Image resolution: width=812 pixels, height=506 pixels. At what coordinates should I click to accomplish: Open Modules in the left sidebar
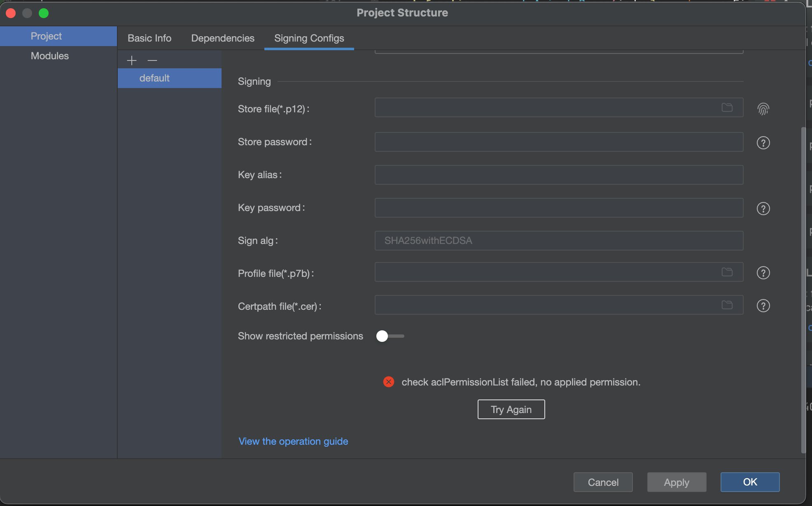[58, 56]
